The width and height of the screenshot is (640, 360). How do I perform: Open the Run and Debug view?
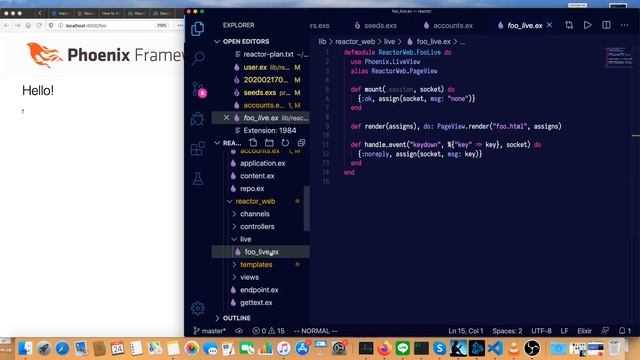click(198, 119)
